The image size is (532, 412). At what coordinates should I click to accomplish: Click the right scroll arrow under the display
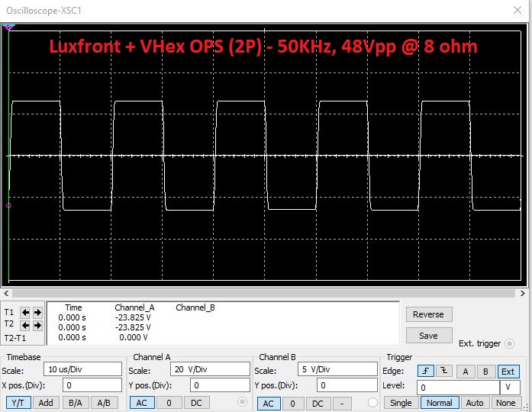[523, 293]
